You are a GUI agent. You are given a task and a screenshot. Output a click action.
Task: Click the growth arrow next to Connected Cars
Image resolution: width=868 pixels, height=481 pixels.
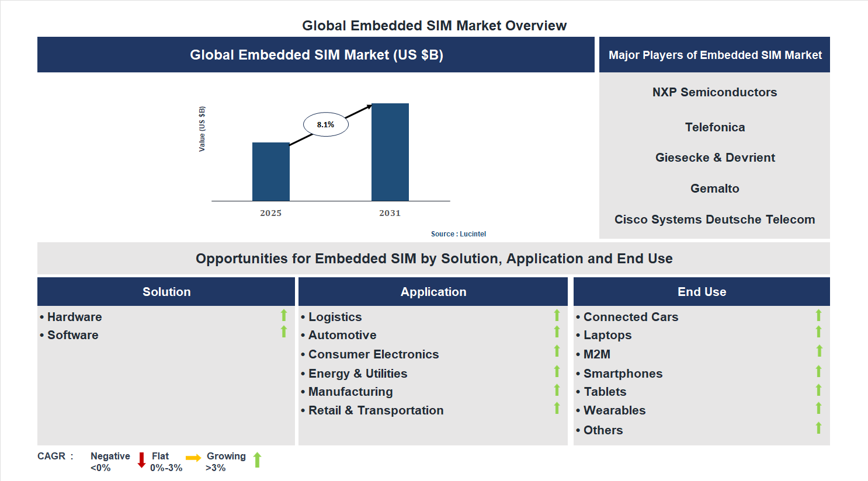point(820,316)
